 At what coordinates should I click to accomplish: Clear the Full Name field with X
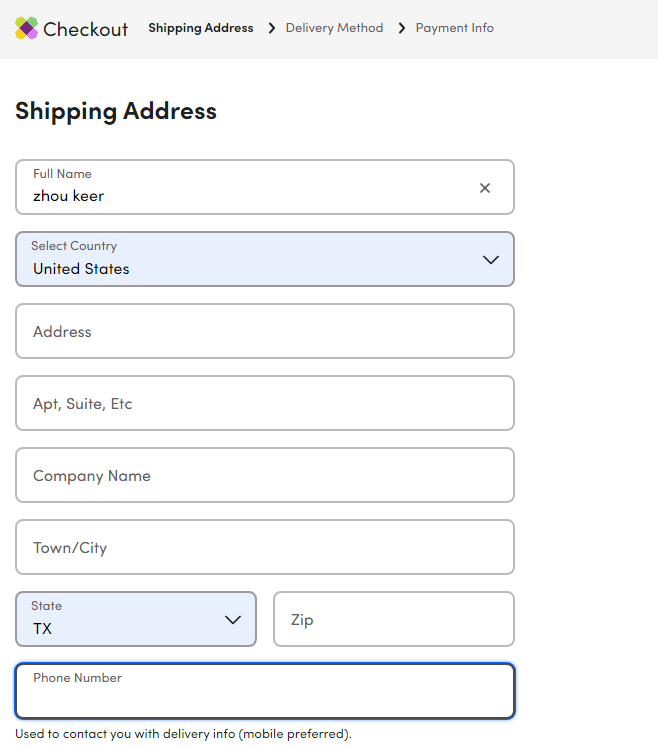click(x=485, y=188)
